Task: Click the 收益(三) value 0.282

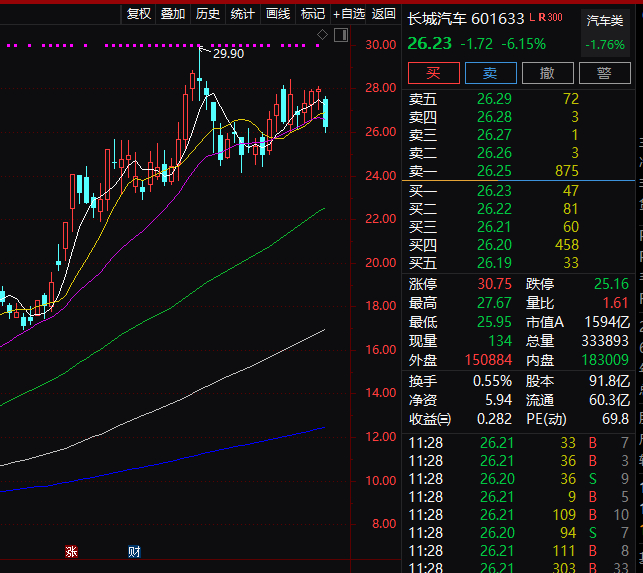Action: click(495, 419)
